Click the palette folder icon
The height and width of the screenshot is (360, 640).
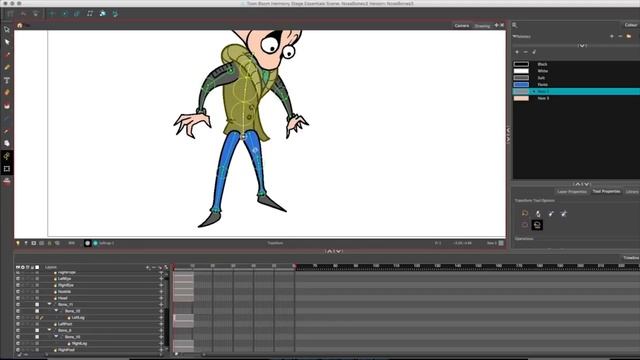tap(629, 36)
